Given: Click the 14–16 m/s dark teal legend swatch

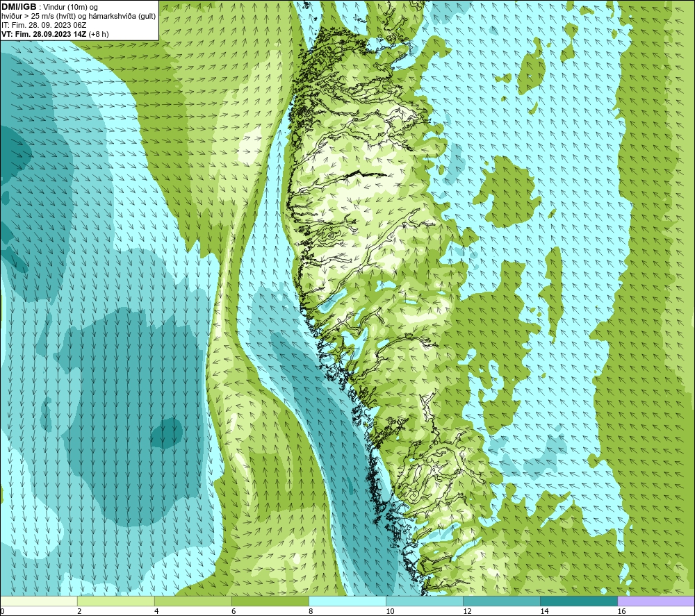Looking at the screenshot, I should pyautogui.click(x=579, y=601).
